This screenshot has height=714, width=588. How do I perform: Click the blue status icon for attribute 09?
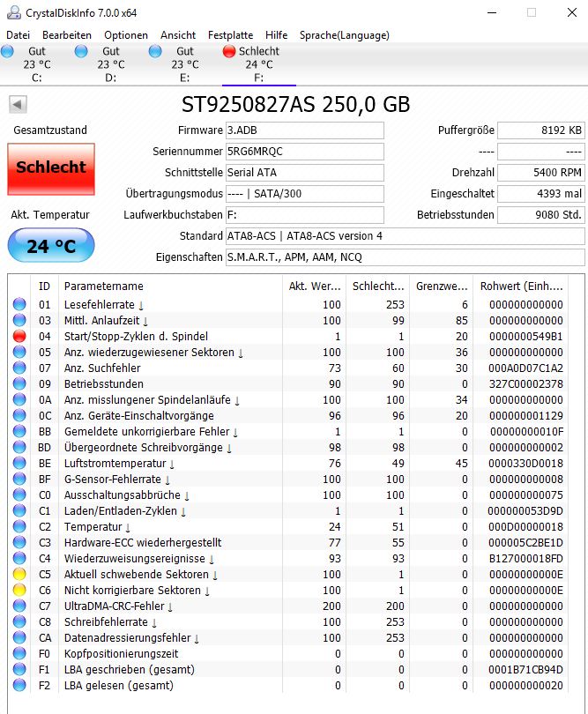pos(19,383)
